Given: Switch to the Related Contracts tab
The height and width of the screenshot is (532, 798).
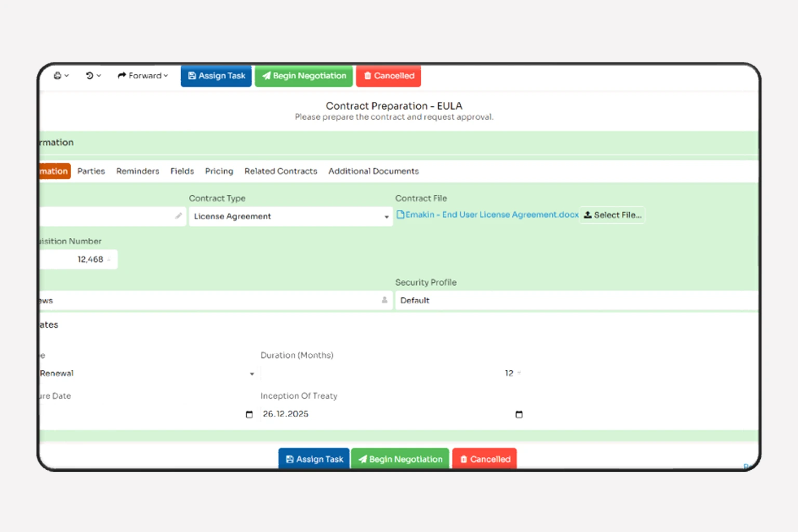Looking at the screenshot, I should [x=281, y=171].
